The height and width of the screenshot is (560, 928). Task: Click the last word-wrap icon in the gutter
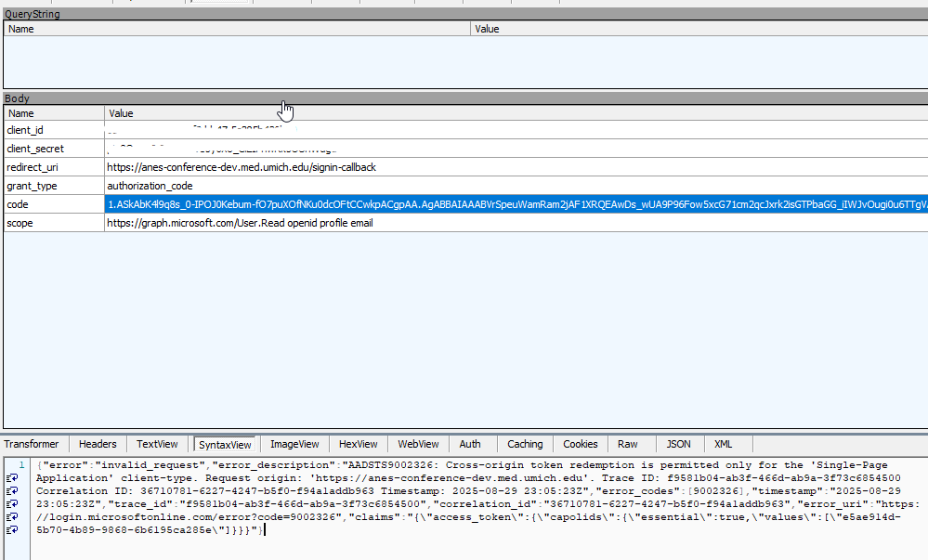tap(12, 530)
